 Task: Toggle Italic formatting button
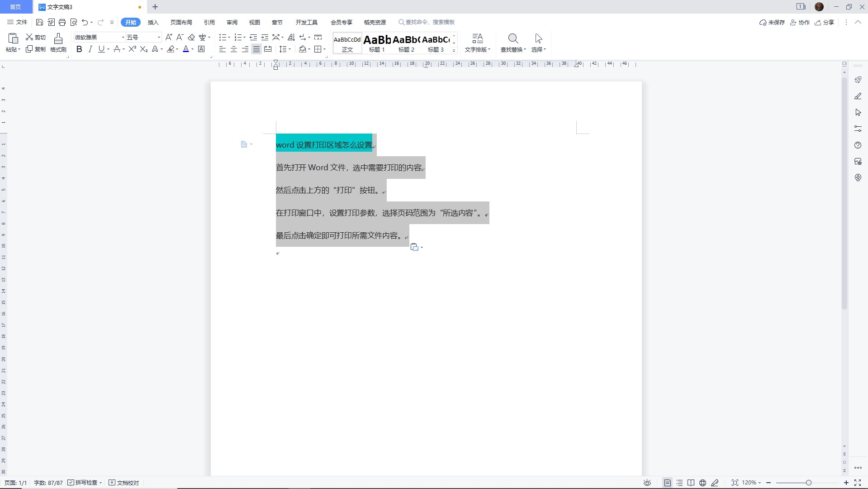pos(90,49)
